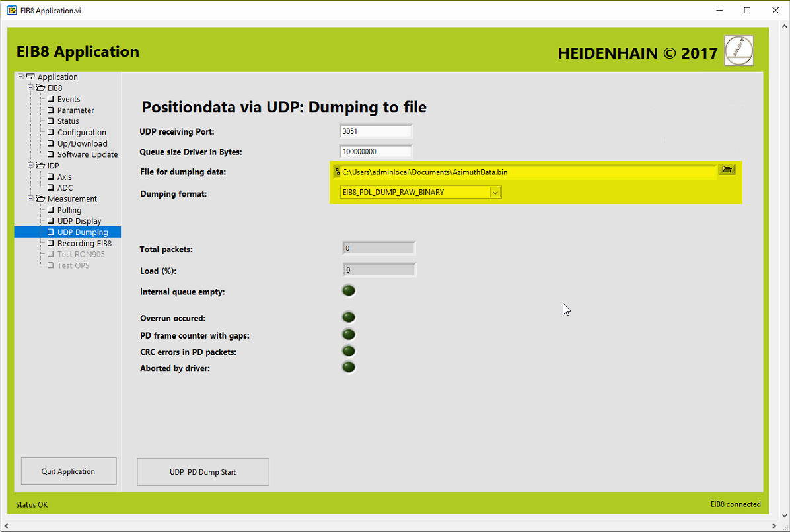Open Software Update in tree
Screen dimensions: 790x532
[x=87, y=154]
